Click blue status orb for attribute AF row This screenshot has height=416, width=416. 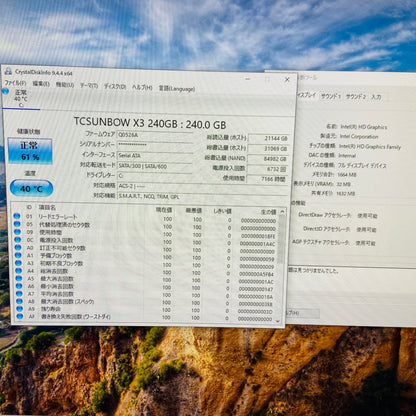click(20, 316)
